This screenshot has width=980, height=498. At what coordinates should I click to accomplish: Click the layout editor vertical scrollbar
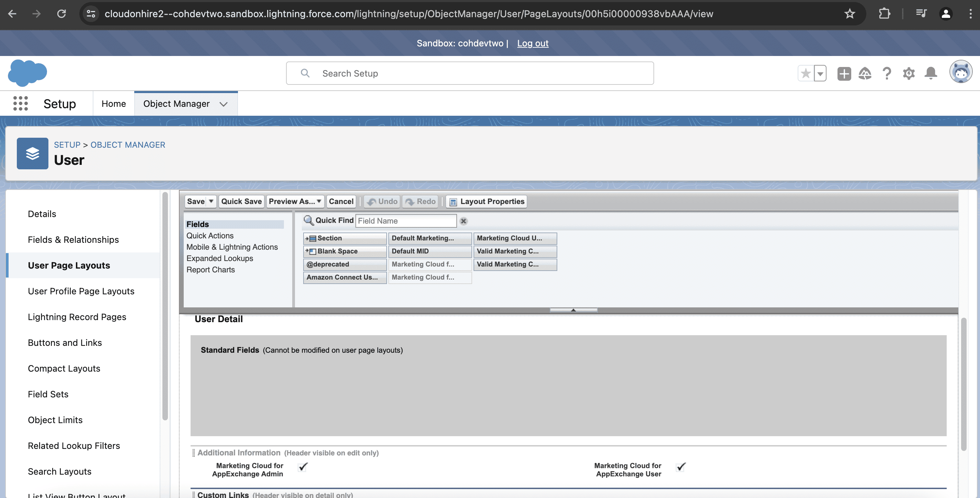point(963,384)
